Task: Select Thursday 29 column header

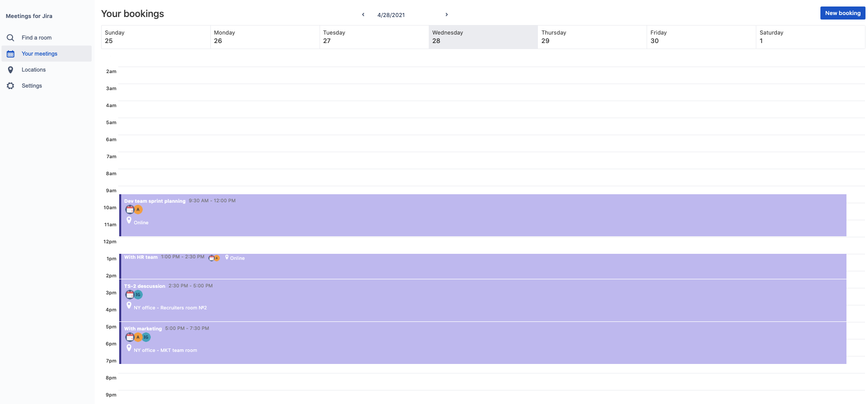Action: point(592,37)
